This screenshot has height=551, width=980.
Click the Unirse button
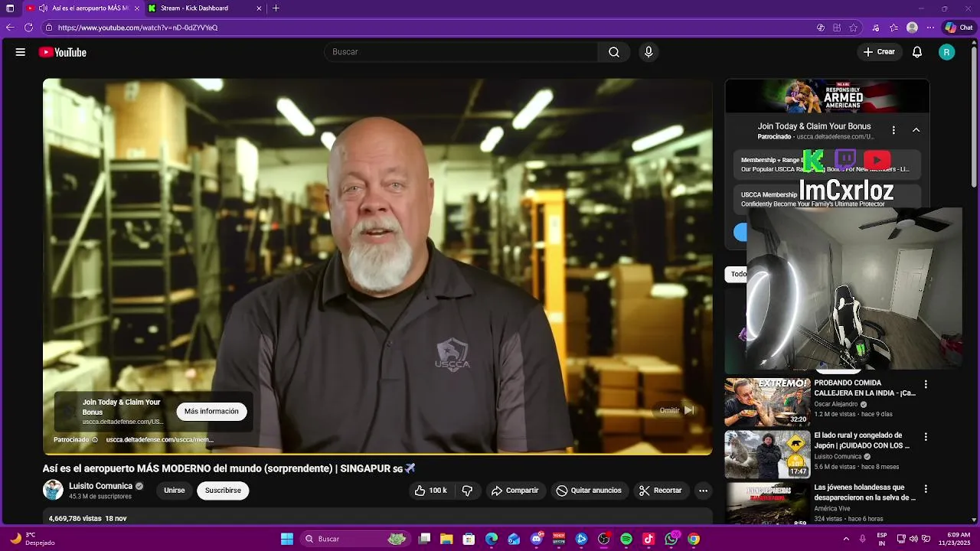click(175, 491)
